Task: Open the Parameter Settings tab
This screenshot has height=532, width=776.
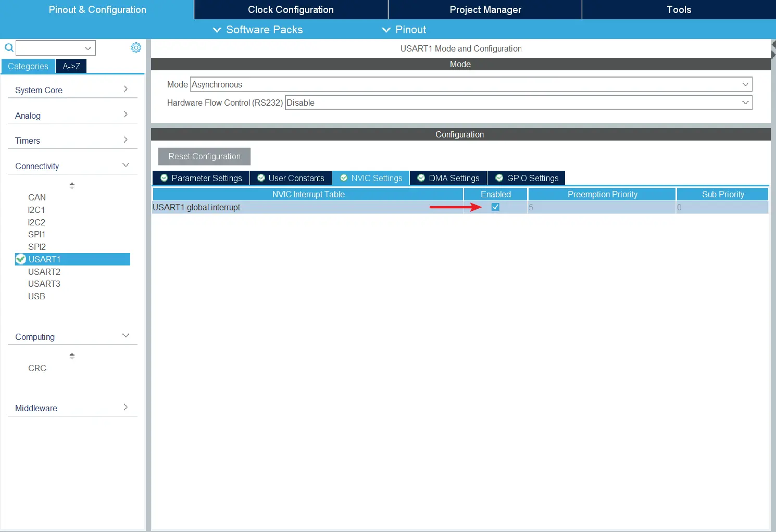Action: coord(201,178)
